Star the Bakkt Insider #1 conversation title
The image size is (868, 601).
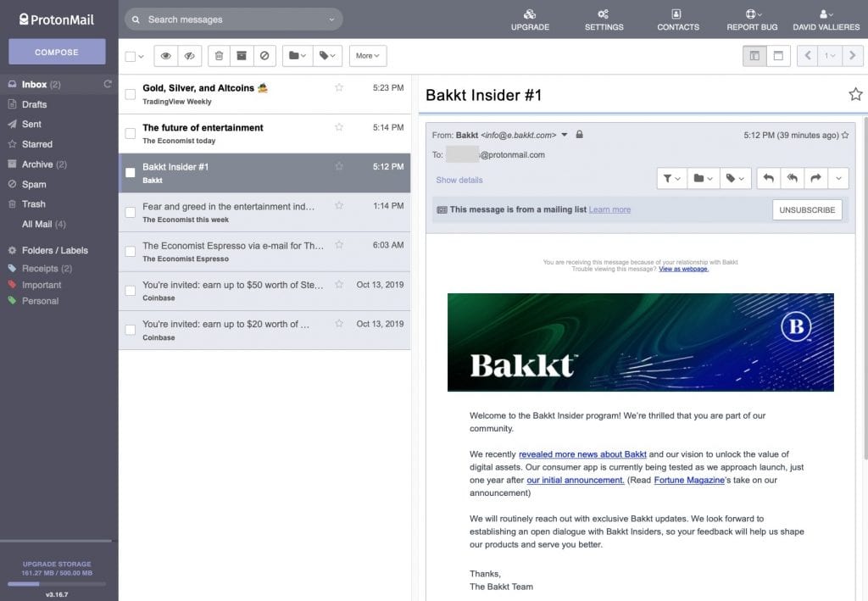point(855,95)
